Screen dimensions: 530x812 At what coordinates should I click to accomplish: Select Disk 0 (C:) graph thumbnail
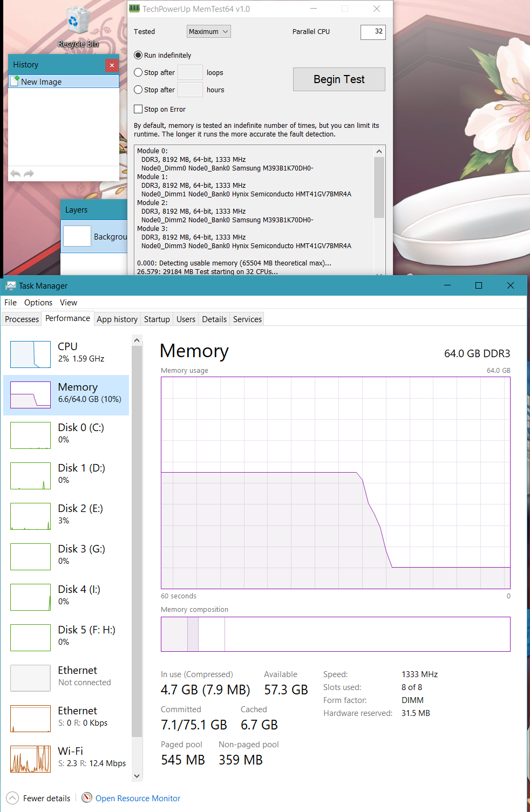pyautogui.click(x=30, y=435)
